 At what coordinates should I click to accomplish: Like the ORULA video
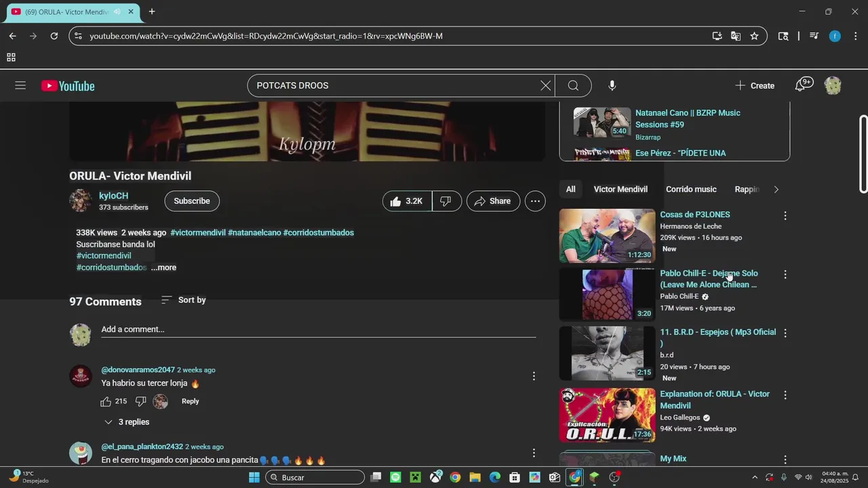407,201
